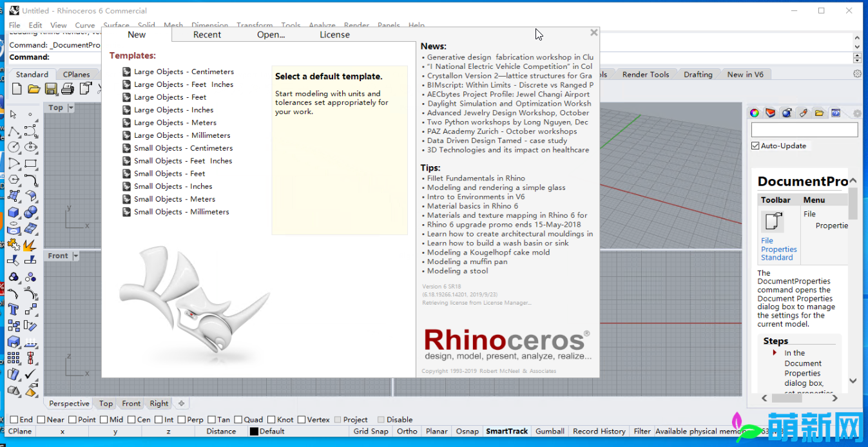Click the help panel search input field
Viewport: 868px width, 447px height.
click(804, 130)
